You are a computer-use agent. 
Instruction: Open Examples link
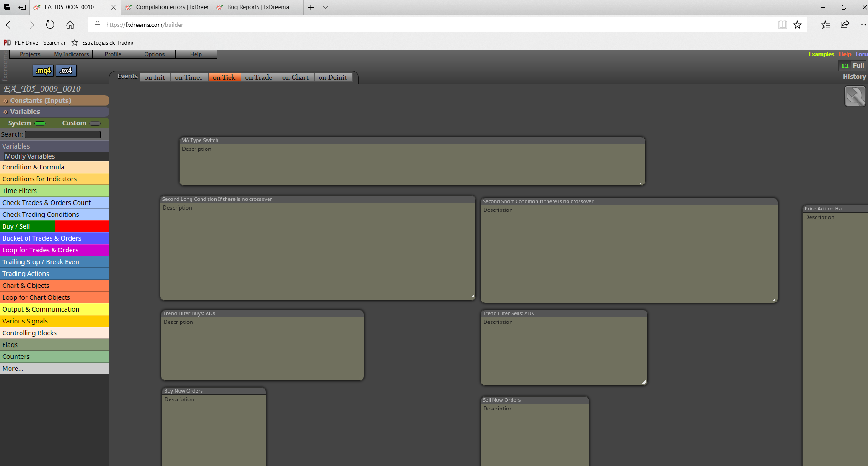point(821,54)
